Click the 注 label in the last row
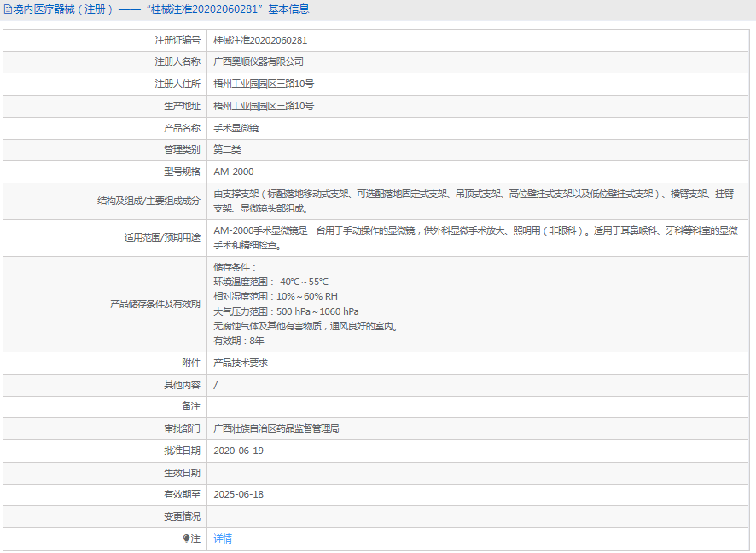 [x=195, y=539]
